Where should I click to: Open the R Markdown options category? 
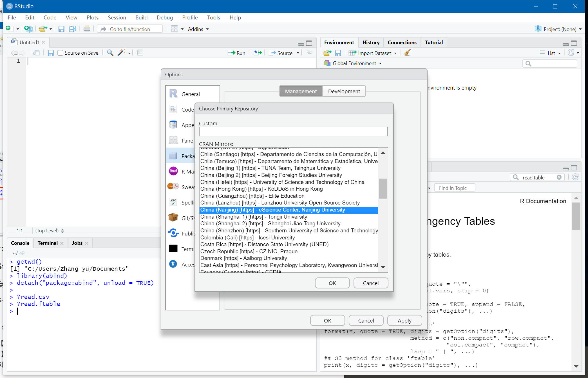tap(181, 172)
